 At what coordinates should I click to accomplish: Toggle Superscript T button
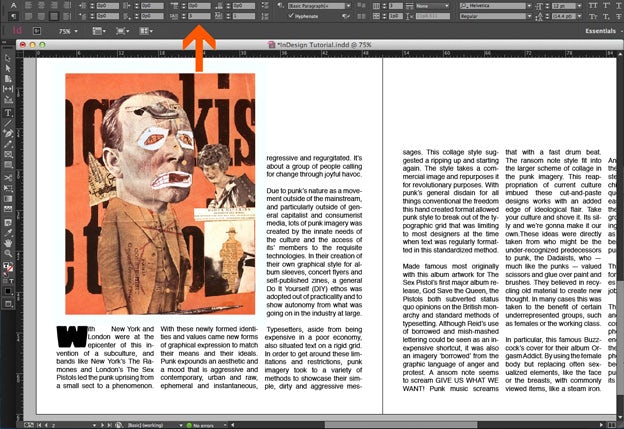tap(606, 6)
